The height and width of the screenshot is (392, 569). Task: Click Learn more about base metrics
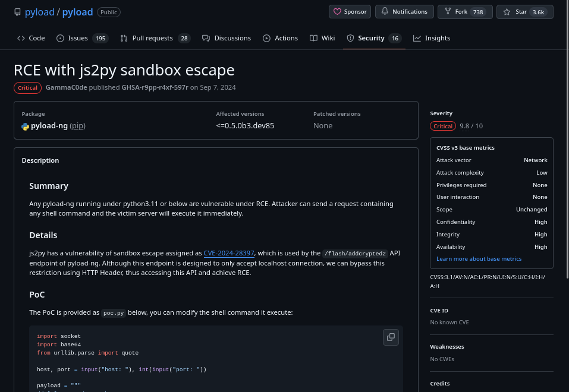479,259
